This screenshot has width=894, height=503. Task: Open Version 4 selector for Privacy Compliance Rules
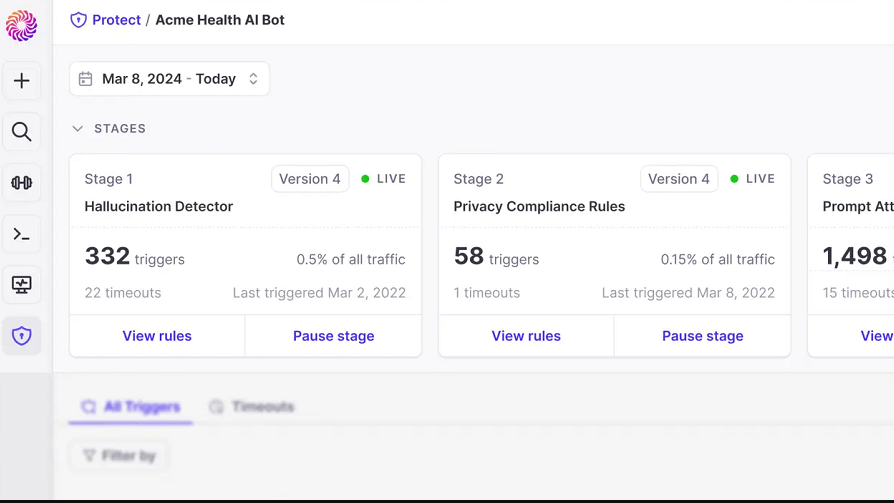pyautogui.click(x=679, y=179)
